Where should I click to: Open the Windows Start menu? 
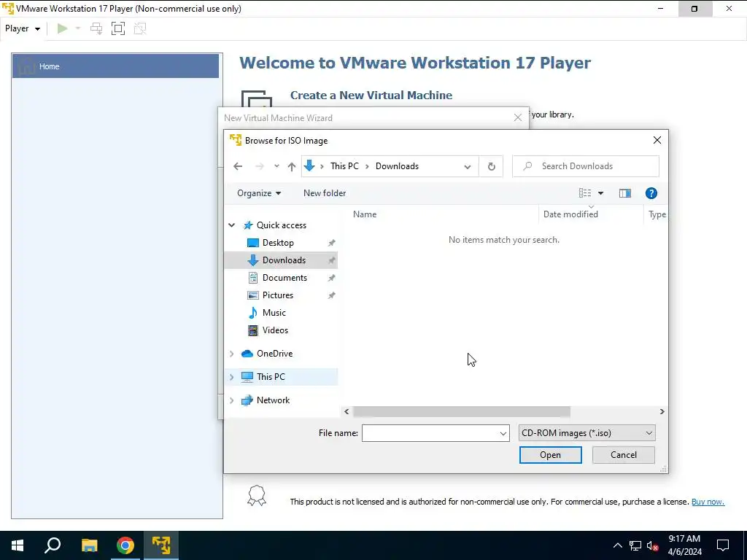18,545
